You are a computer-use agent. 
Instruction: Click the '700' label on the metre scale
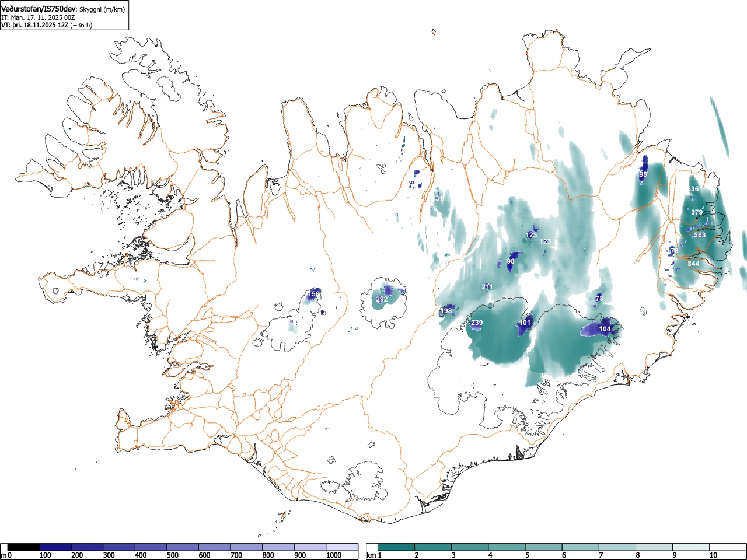pos(236,555)
